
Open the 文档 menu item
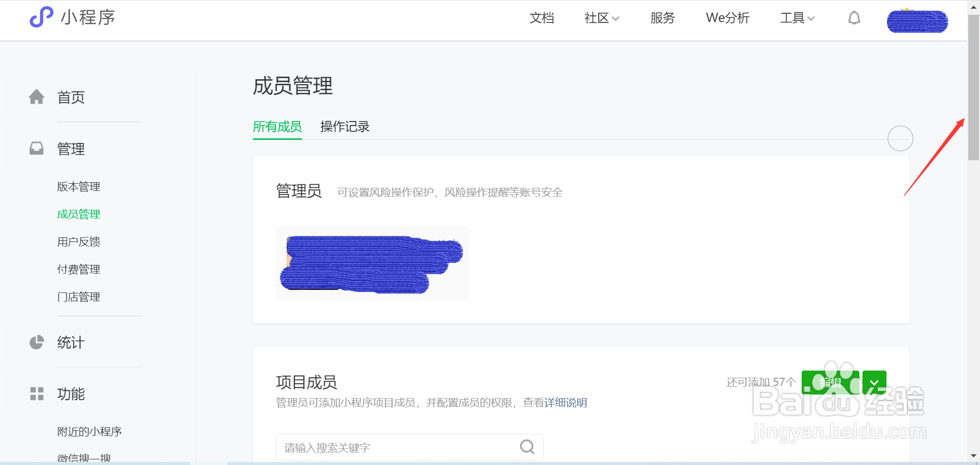pyautogui.click(x=542, y=18)
